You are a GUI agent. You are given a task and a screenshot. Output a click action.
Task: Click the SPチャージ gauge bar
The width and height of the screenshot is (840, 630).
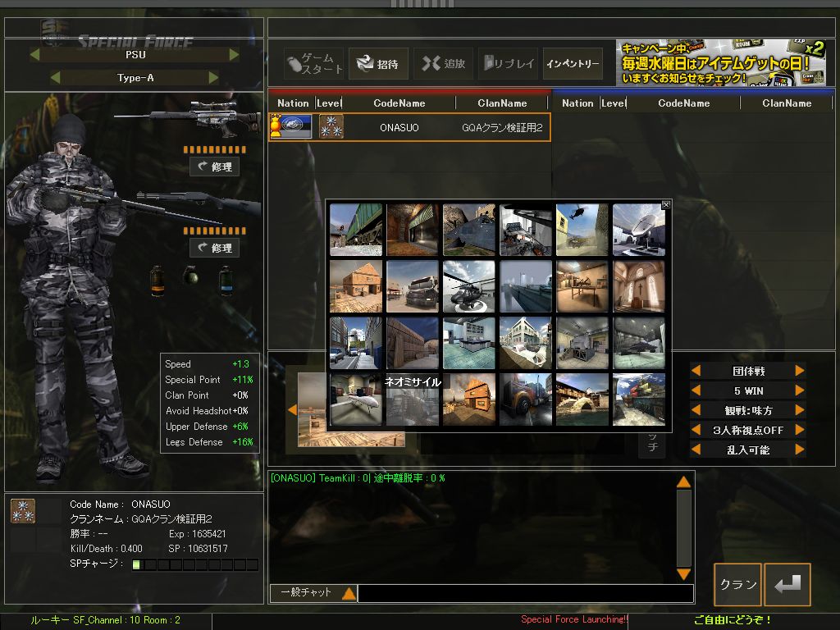[195, 564]
